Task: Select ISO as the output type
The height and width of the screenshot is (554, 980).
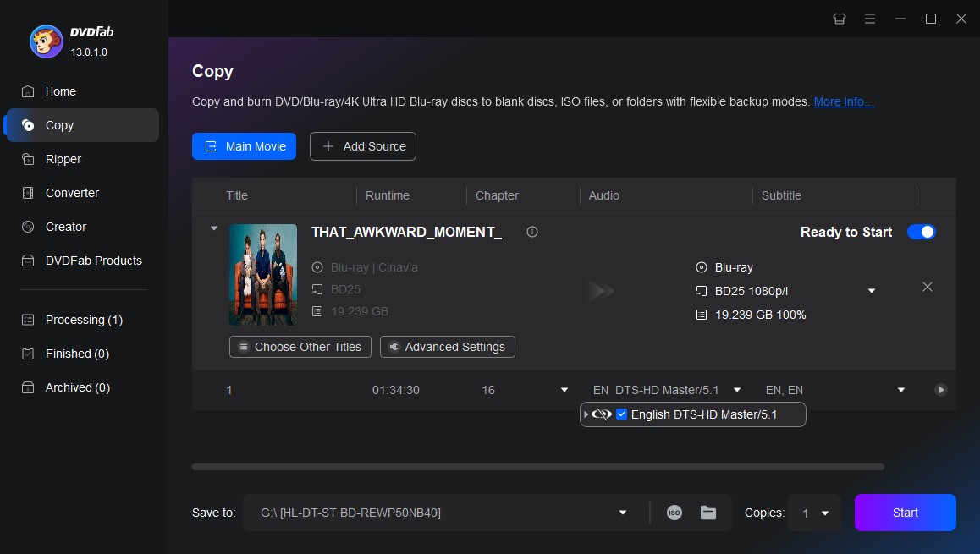Action: click(x=674, y=512)
